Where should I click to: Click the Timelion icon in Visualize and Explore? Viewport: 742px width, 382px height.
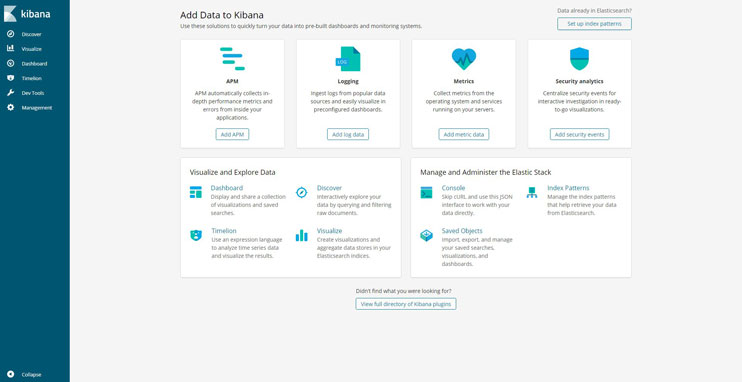pos(195,235)
